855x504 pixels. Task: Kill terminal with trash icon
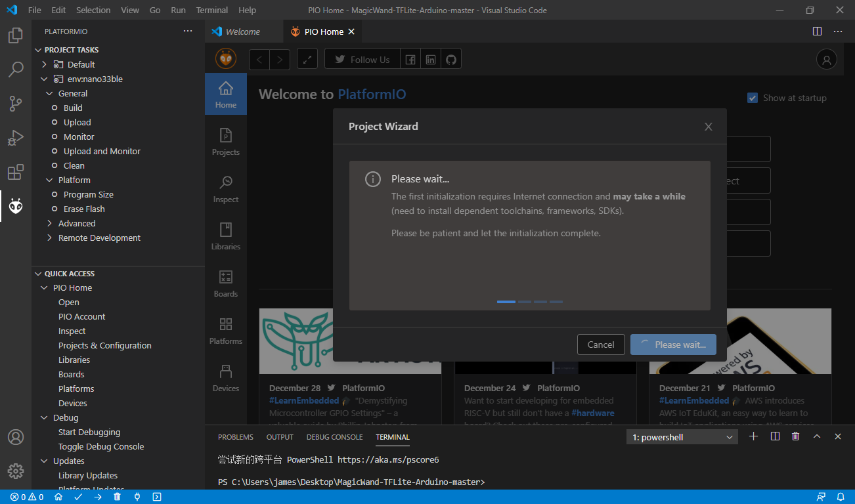click(x=796, y=436)
